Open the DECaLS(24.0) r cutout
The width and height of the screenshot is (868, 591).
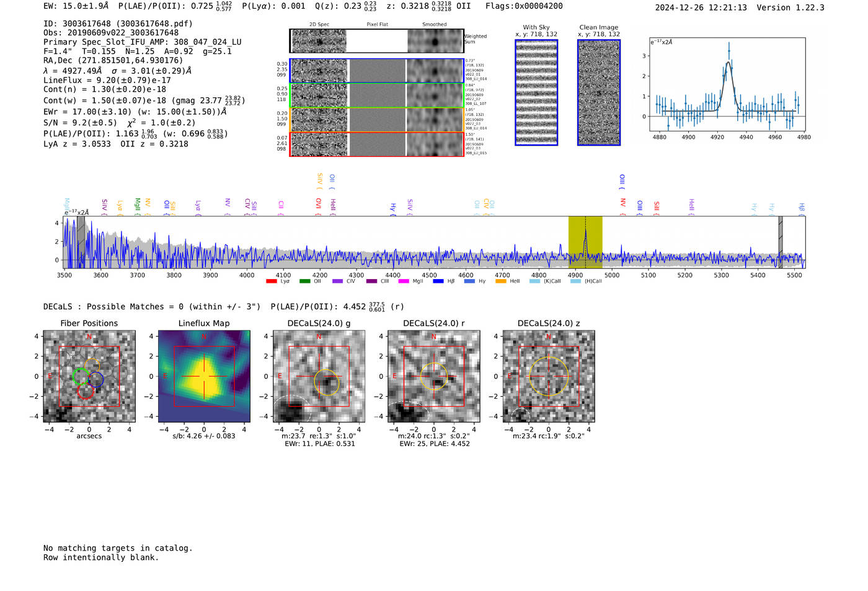coord(434,376)
